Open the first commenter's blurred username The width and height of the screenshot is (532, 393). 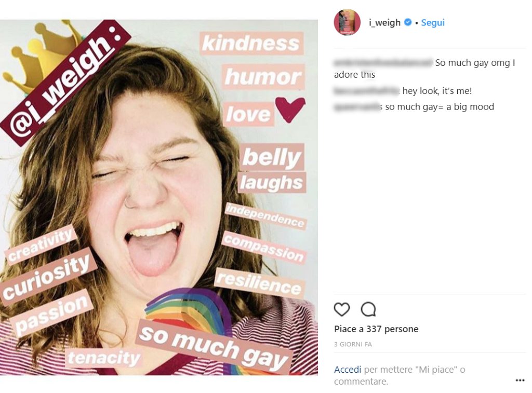tap(383, 63)
